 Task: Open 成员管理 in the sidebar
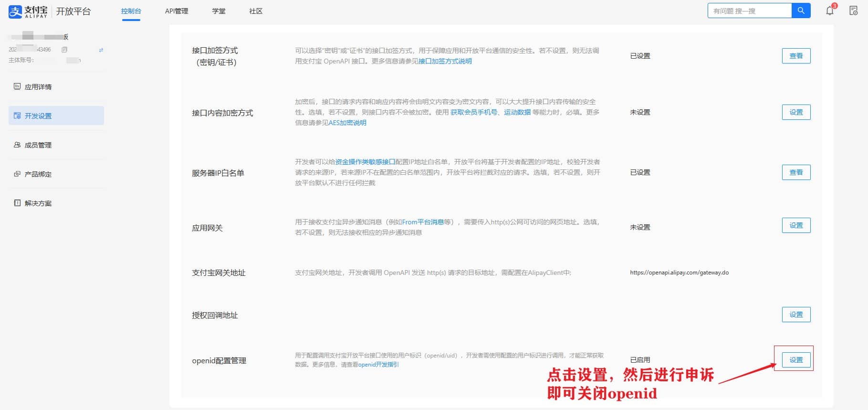tap(38, 145)
